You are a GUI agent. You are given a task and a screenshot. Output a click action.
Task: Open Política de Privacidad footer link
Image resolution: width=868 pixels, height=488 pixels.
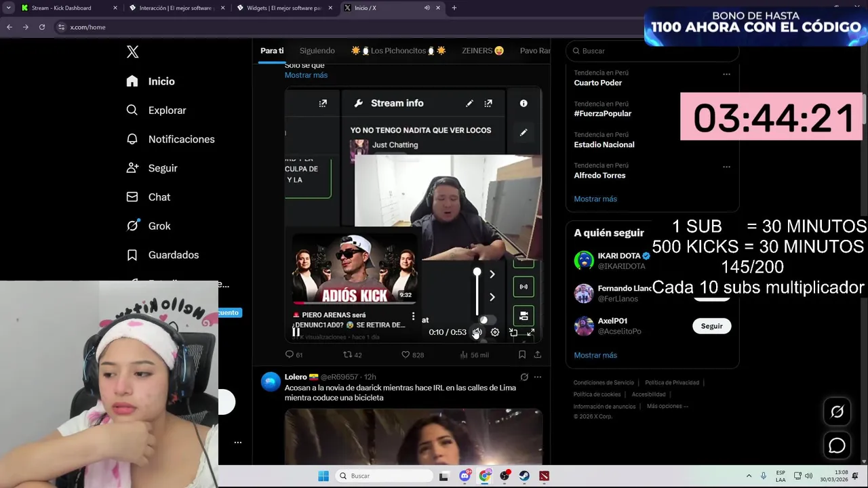672,383
